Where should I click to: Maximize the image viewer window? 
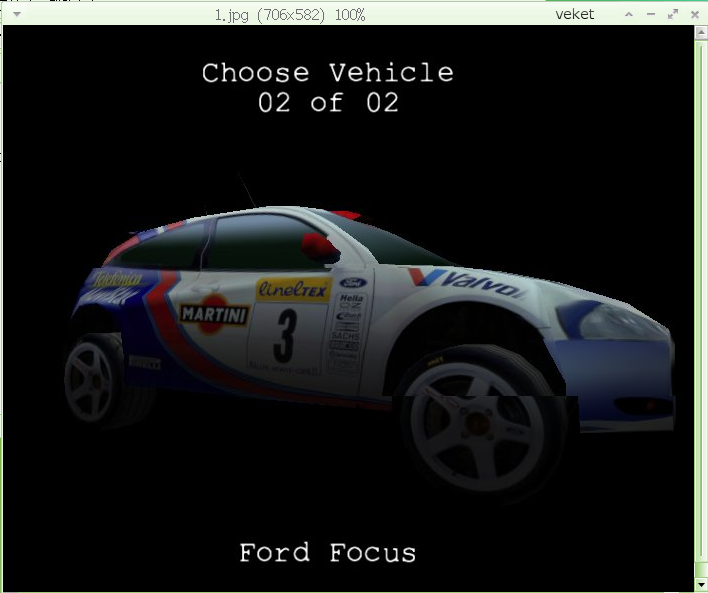[673, 14]
